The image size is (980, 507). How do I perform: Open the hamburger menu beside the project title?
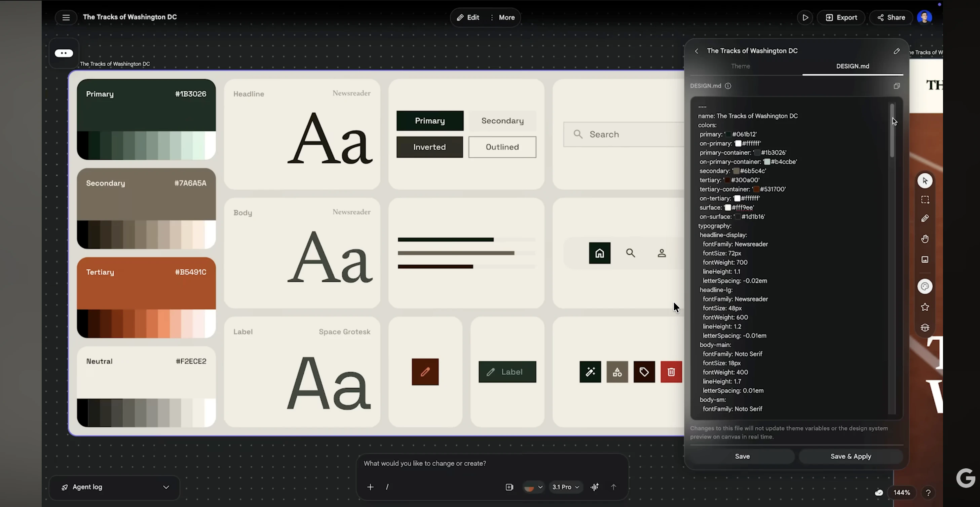coord(66,17)
